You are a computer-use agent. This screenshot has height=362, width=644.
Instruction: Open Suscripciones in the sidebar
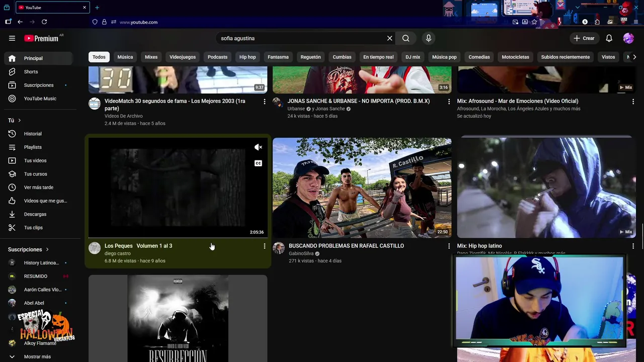38,85
